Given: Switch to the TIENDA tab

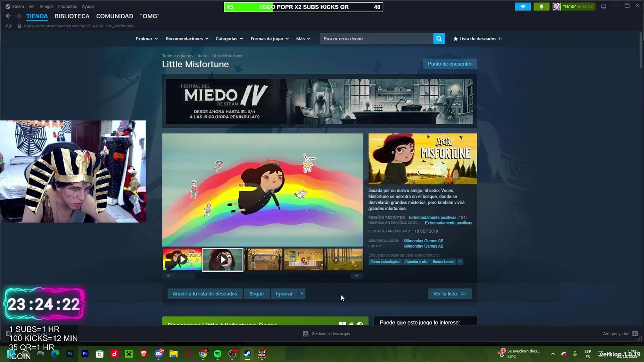Looking at the screenshot, I should tap(37, 16).
